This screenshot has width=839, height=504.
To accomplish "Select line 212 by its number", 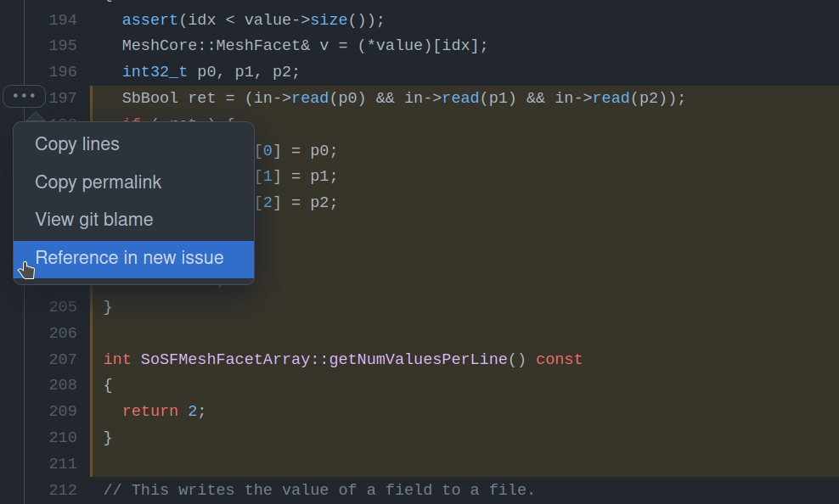I will [x=62, y=490].
